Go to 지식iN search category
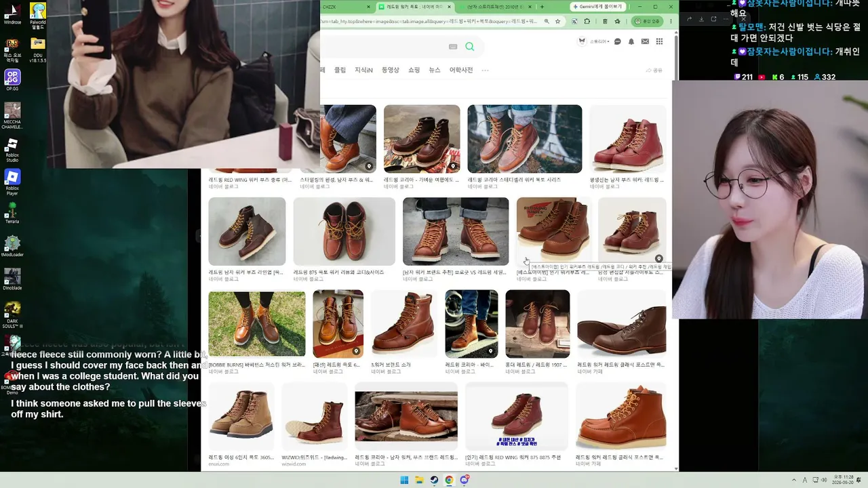This screenshot has height=488, width=868. click(x=363, y=70)
